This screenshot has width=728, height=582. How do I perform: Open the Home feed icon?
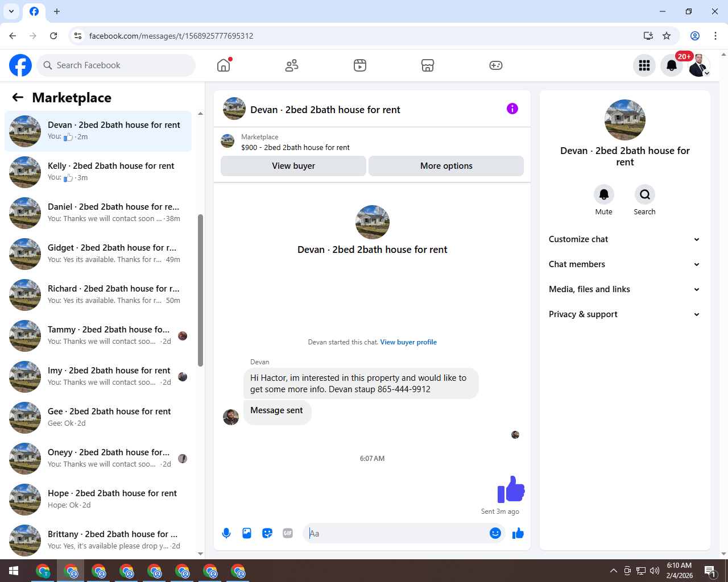224,65
